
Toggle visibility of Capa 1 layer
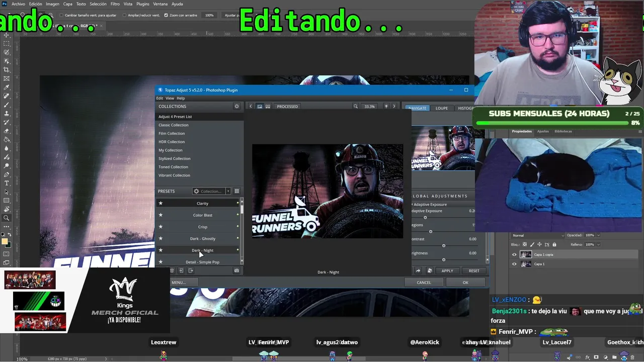click(x=514, y=264)
